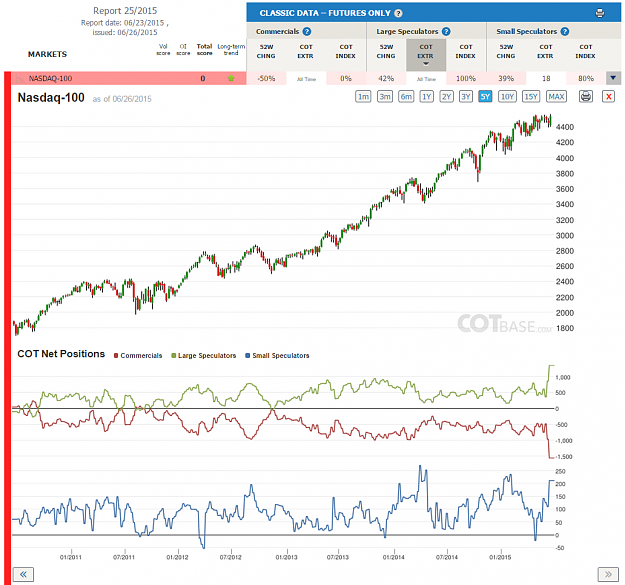
Task: Sort by Large Speculators COT EXTR
Action: 426,55
